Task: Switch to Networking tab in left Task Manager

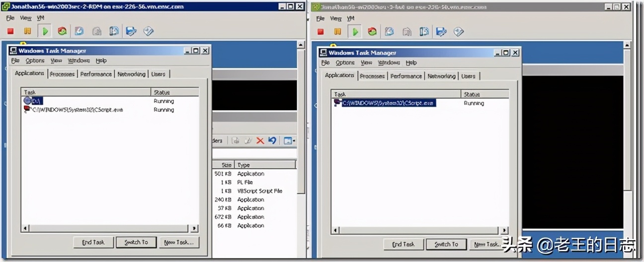Action: (x=131, y=74)
